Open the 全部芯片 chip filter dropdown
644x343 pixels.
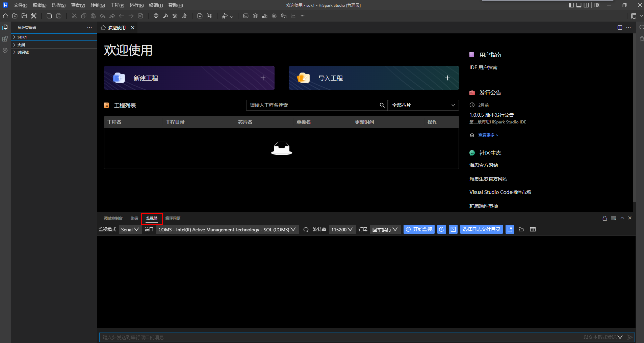423,105
